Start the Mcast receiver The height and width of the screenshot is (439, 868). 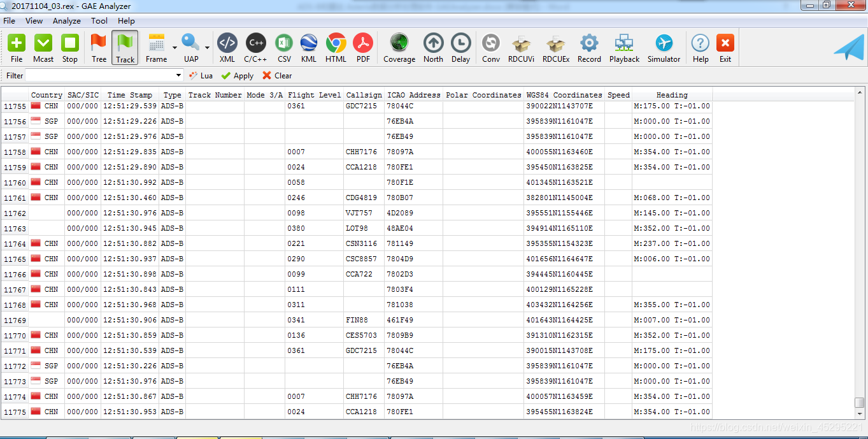coord(43,48)
